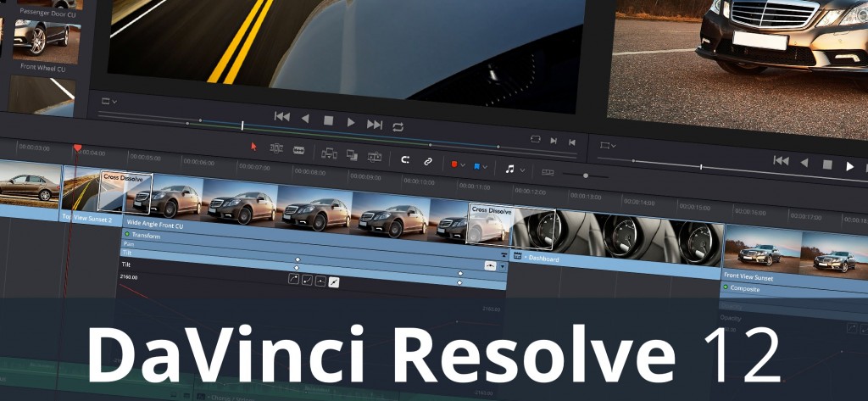Toggle the snapping magnet icon
Image resolution: width=868 pixels, height=401 pixels.
(405, 159)
